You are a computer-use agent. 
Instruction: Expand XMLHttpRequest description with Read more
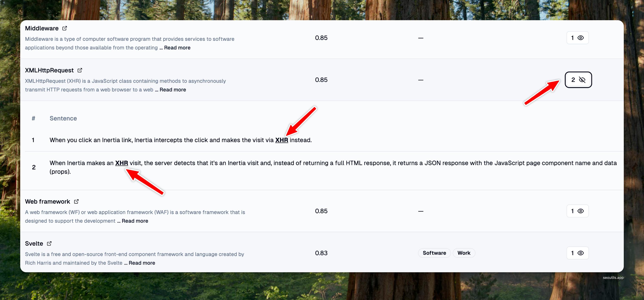(x=172, y=90)
